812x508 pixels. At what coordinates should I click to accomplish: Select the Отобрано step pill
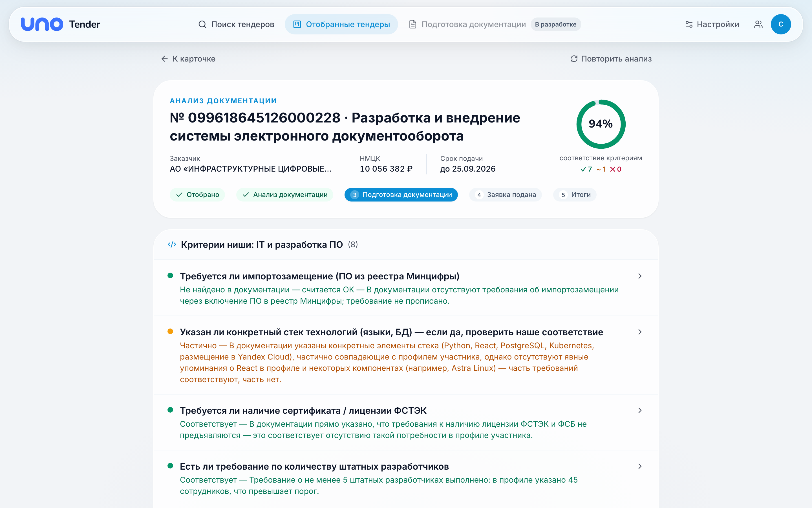[197, 195]
